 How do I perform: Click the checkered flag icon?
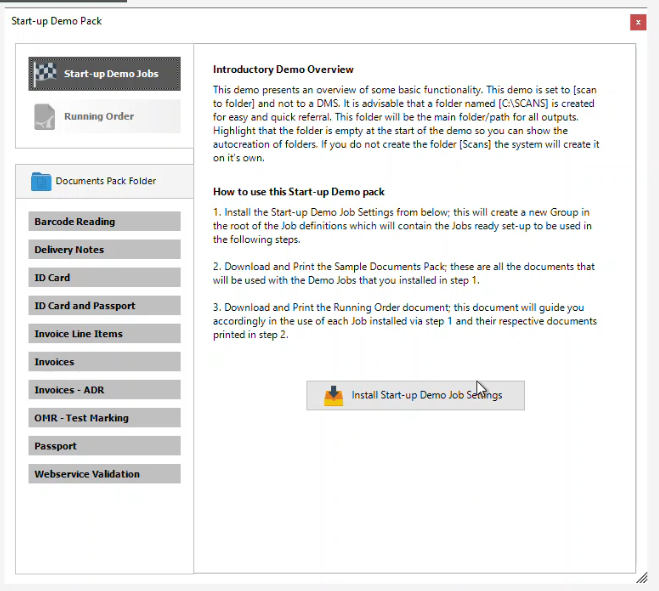(x=46, y=74)
